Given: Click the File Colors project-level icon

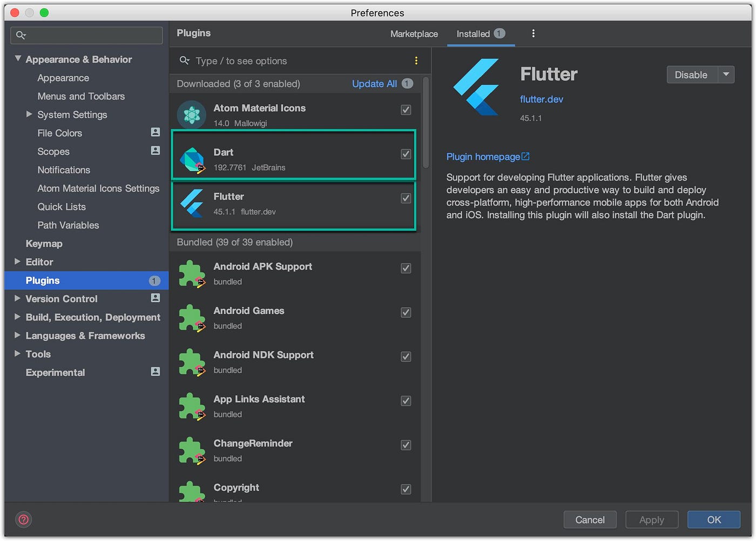Looking at the screenshot, I should pyautogui.click(x=156, y=132).
